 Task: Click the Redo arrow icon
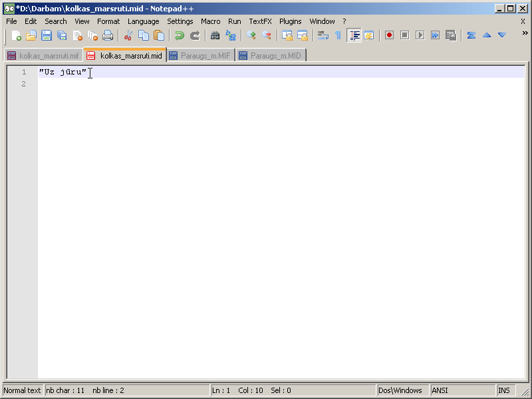coord(195,35)
